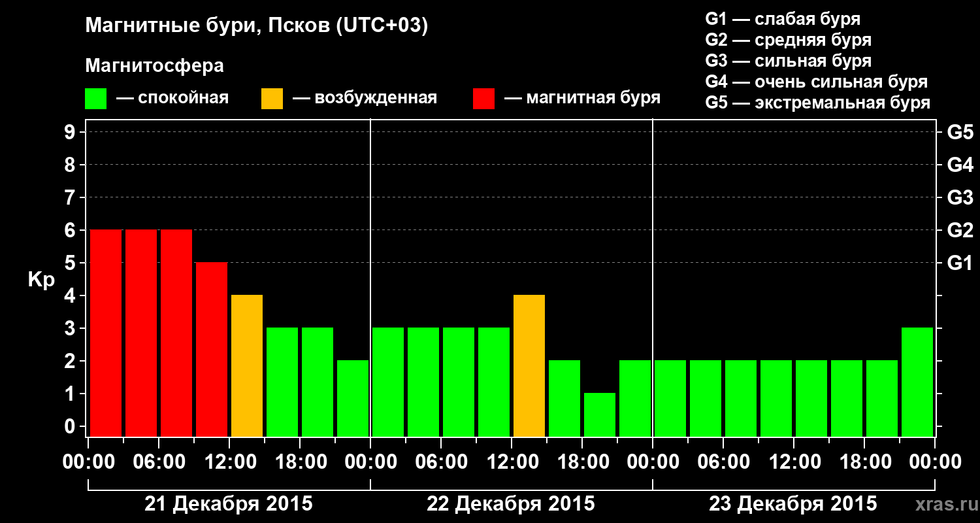
Task: Click the legend text '— возбужденная'
Action: click(365, 98)
